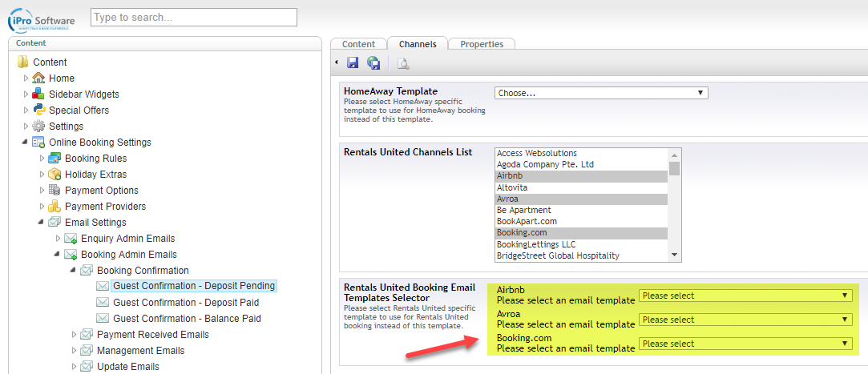Click the Payment Options icon
The height and width of the screenshot is (374, 868).
click(x=55, y=191)
